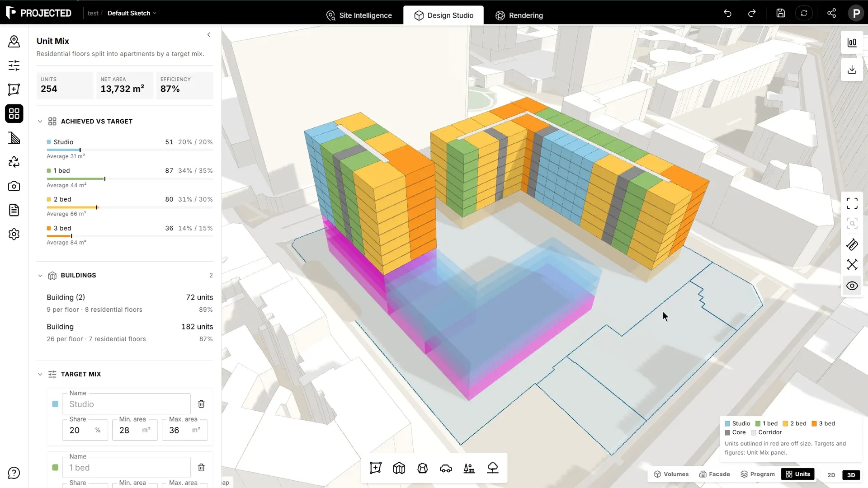Redo the last action

752,13
